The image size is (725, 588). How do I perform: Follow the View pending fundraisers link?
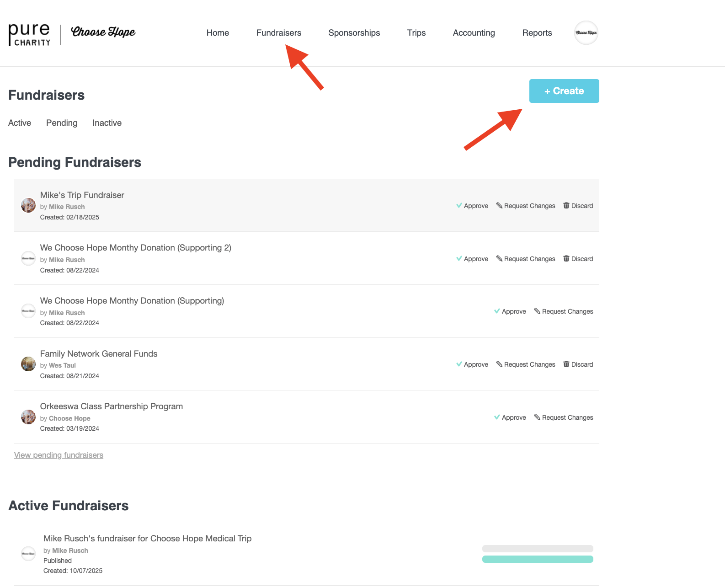coord(59,455)
